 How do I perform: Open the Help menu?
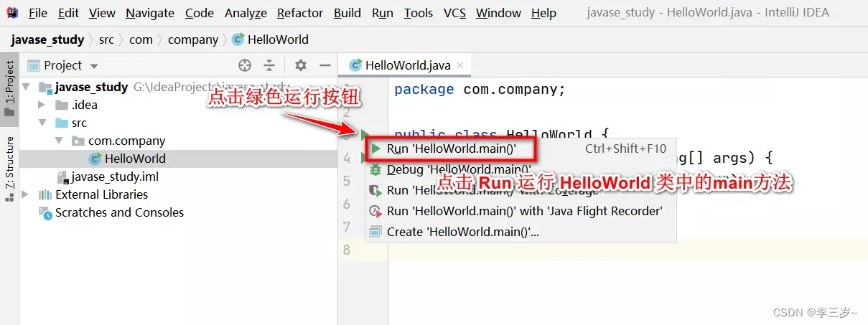[x=543, y=13]
